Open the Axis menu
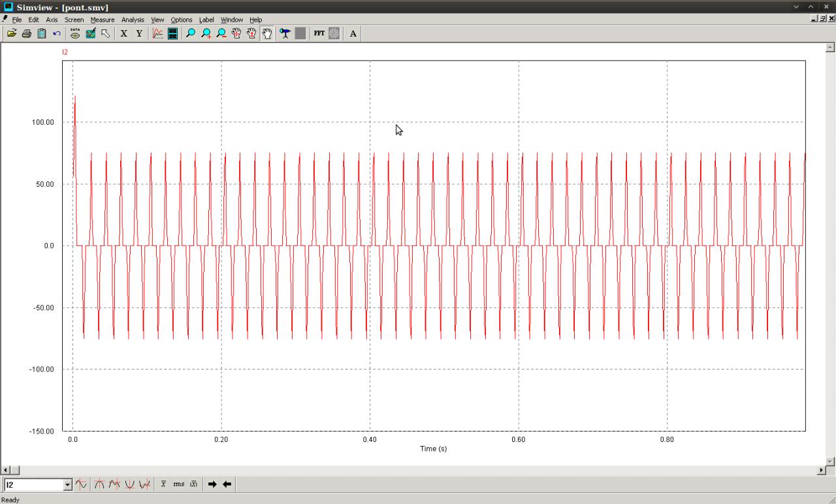Screen dimensions: 836x504 click(x=52, y=20)
